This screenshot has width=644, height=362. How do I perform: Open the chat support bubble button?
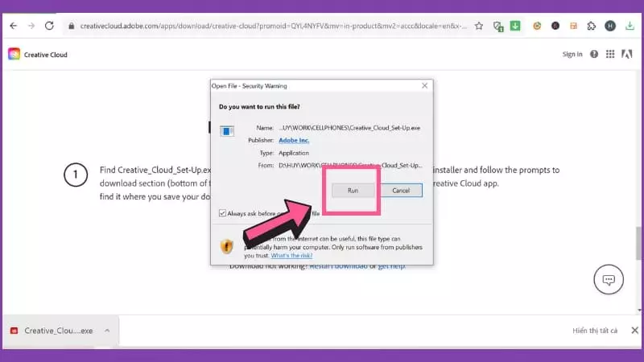coord(609,279)
